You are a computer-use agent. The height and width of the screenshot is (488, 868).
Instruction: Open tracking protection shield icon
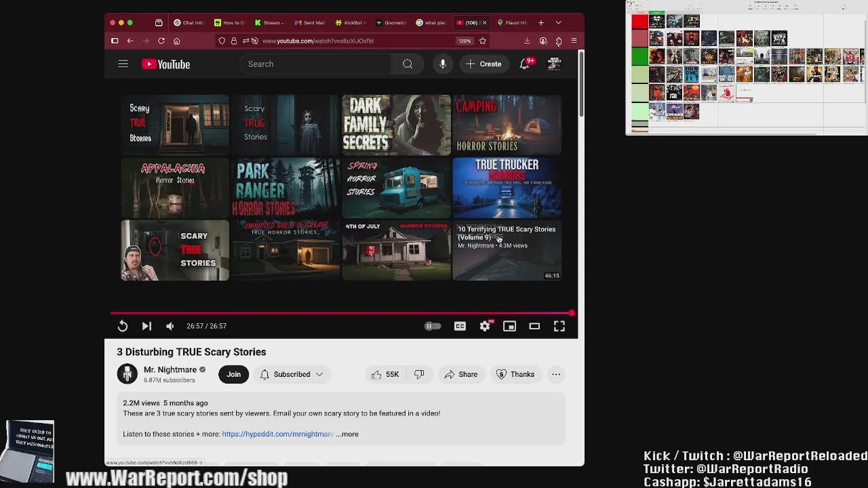(222, 41)
